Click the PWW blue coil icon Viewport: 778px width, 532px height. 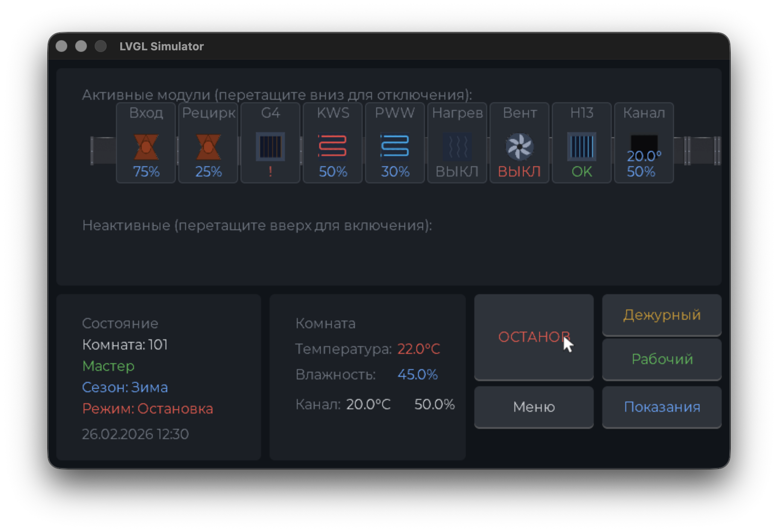[x=395, y=146]
